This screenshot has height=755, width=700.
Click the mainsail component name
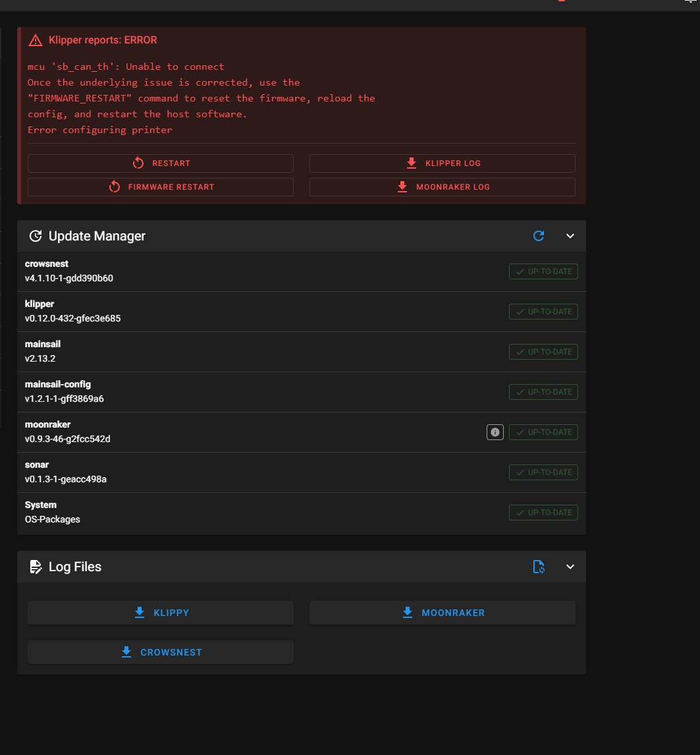(43, 345)
